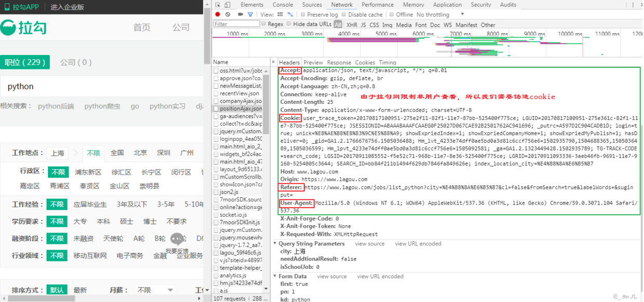This screenshot has width=644, height=302.
Task: Open the Console panel tab
Action: [x=283, y=5]
